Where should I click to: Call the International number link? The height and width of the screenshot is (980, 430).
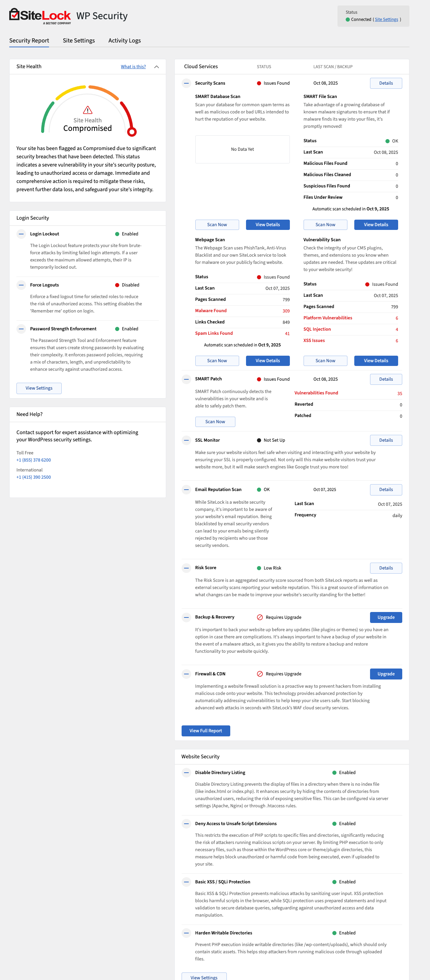pos(34,477)
